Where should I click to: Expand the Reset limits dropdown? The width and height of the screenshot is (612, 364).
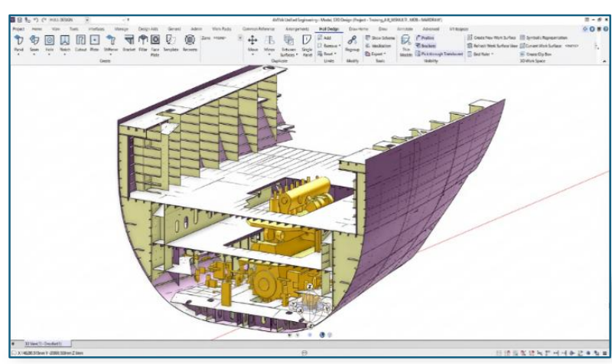pos(335,54)
